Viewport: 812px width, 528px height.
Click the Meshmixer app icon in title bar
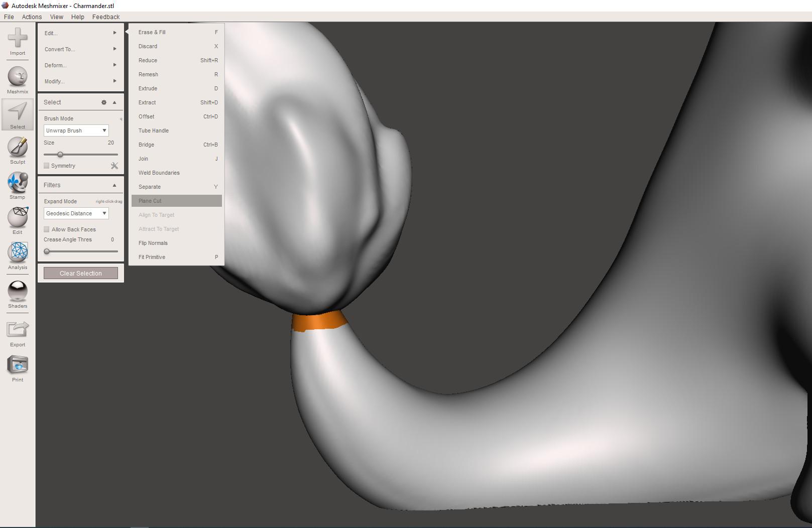[5, 6]
